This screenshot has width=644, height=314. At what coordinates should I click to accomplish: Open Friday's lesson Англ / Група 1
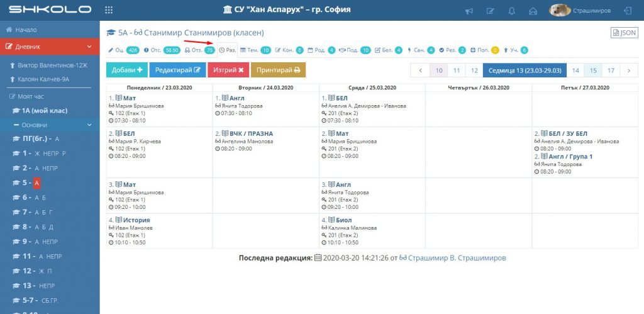(570, 157)
